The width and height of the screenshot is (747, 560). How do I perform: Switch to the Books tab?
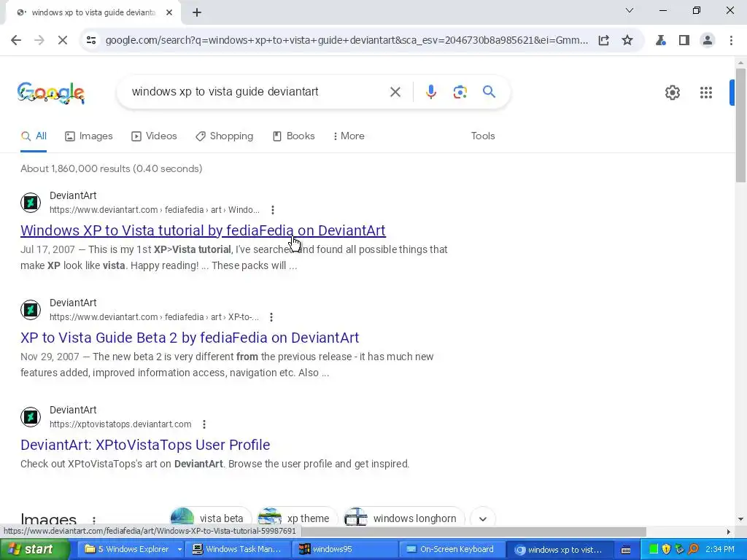293,136
